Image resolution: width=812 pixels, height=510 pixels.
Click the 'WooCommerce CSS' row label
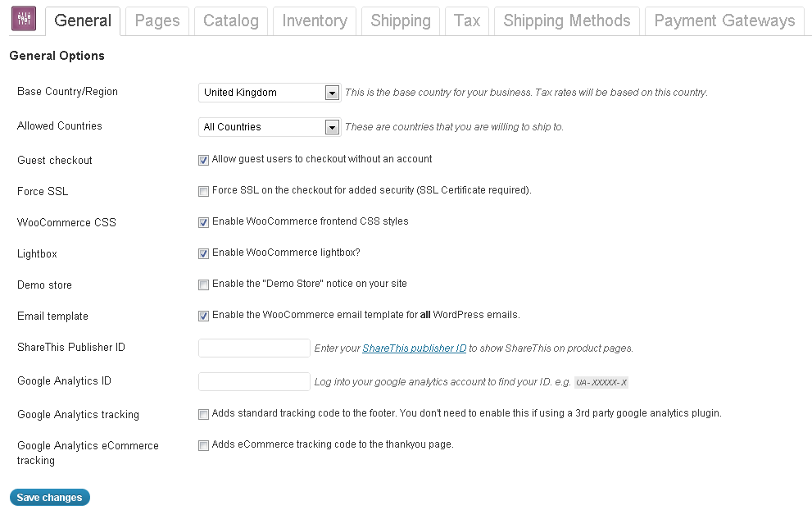click(x=67, y=223)
